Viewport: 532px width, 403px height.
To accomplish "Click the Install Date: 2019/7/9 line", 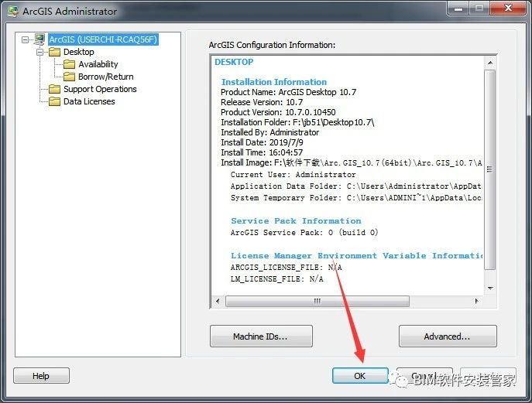I will coord(262,142).
